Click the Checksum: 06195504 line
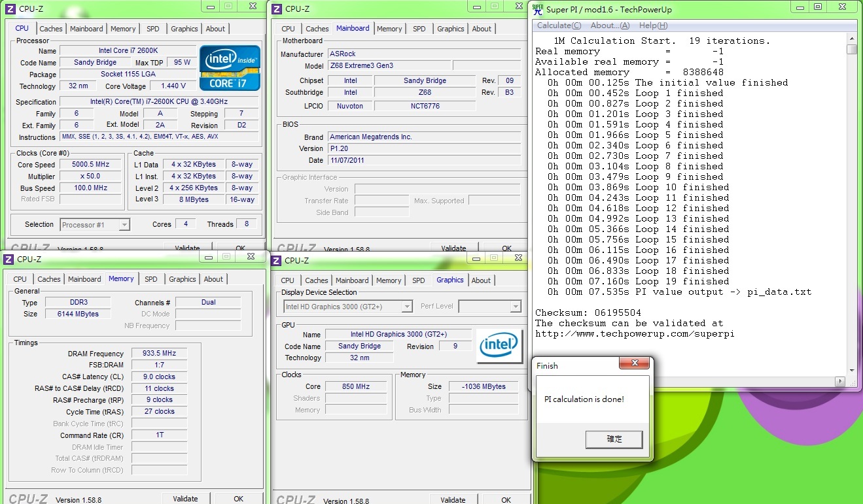 (588, 312)
